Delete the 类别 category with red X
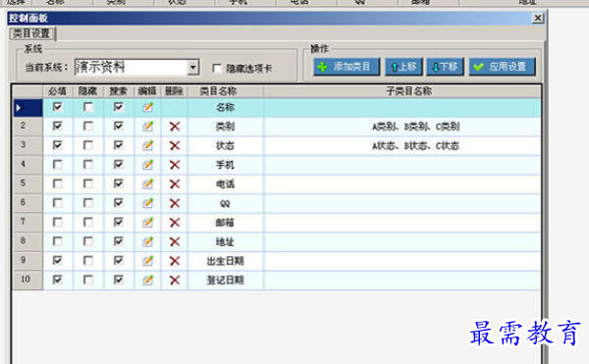Image resolution: width=589 pixels, height=364 pixels. 175,127
